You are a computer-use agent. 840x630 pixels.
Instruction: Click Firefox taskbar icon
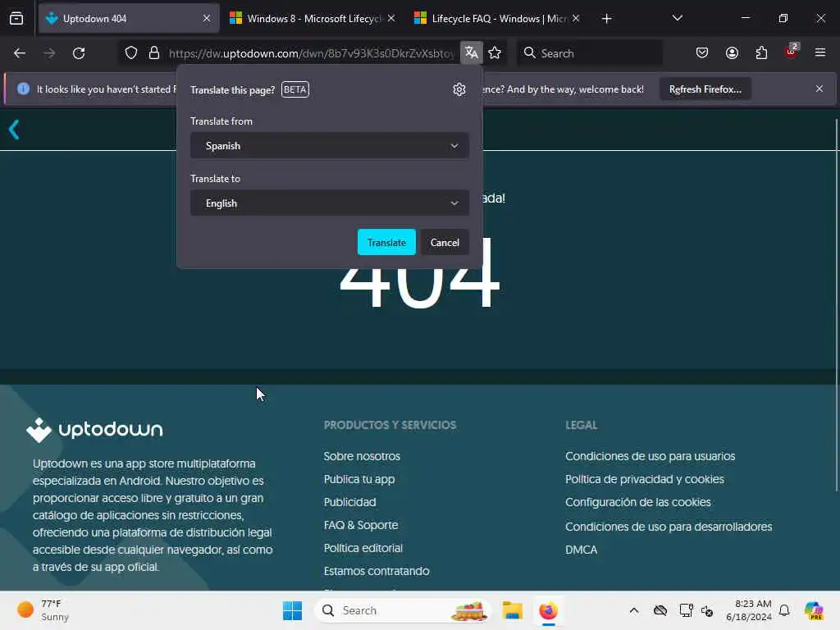pos(548,610)
